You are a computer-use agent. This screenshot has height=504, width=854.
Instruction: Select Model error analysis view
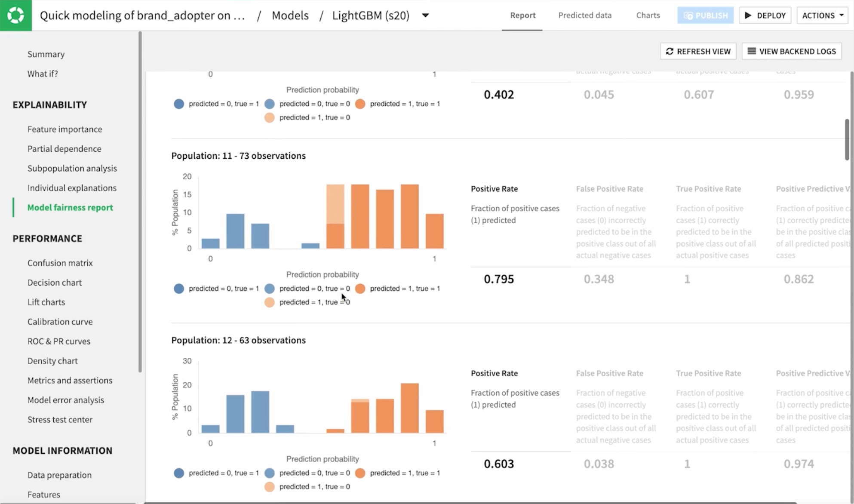[x=65, y=400]
